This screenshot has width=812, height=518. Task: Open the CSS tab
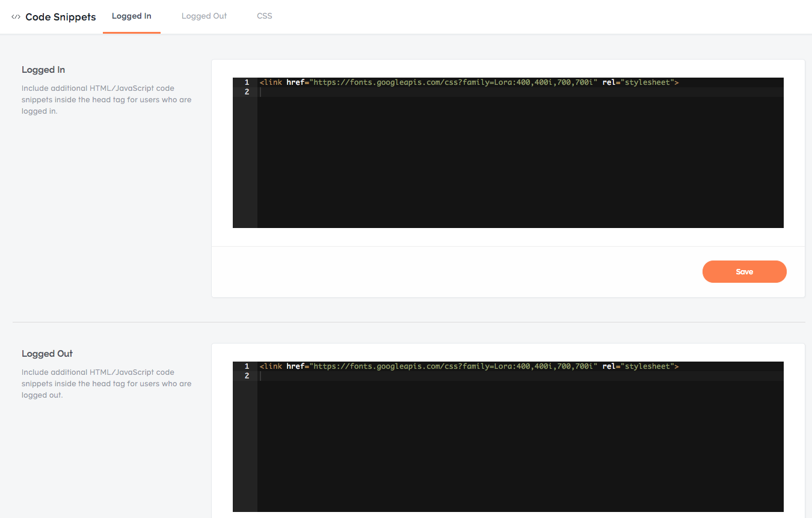265,16
